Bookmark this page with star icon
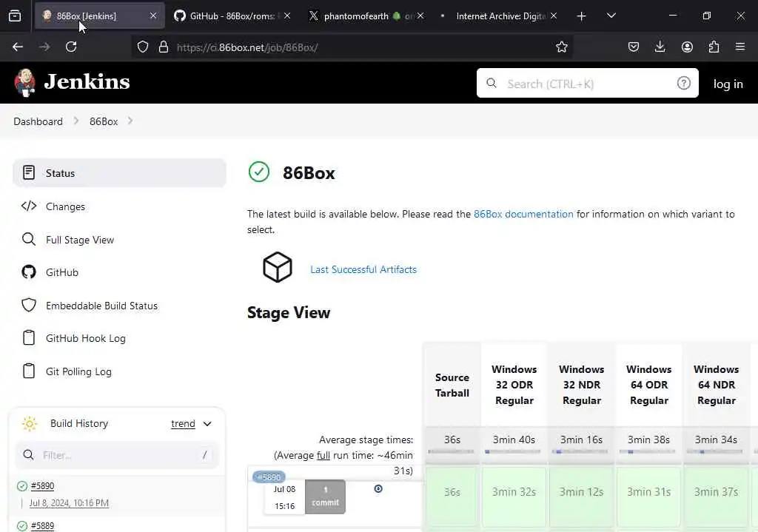 click(x=562, y=47)
